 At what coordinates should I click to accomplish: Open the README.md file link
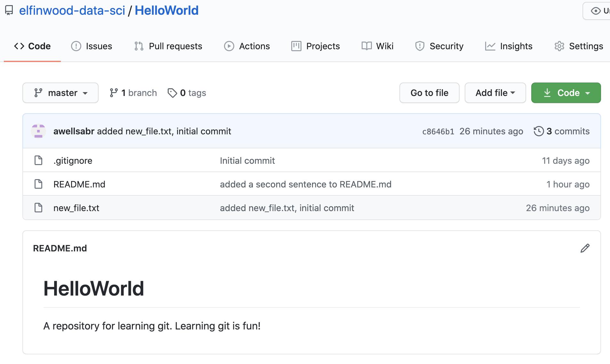pyautogui.click(x=79, y=184)
